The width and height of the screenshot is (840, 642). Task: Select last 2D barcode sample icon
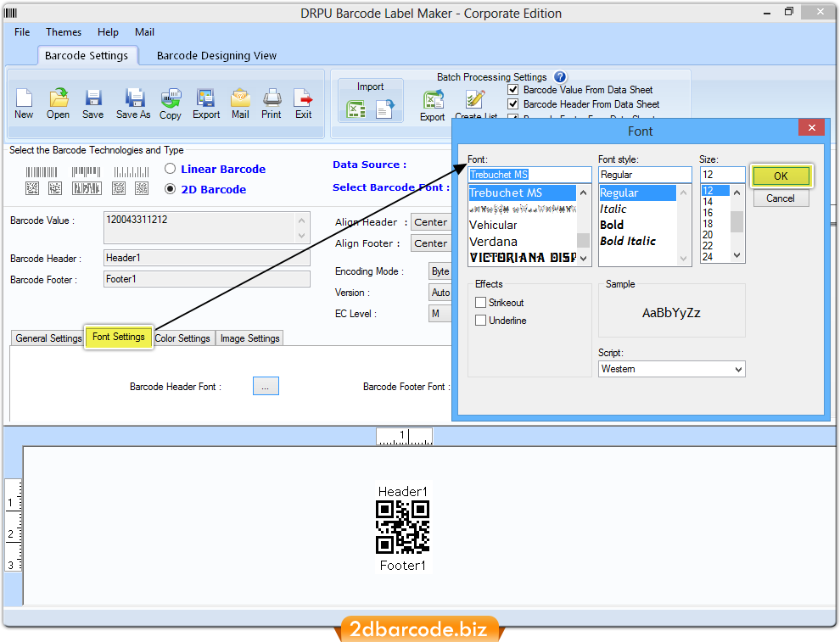tap(142, 188)
